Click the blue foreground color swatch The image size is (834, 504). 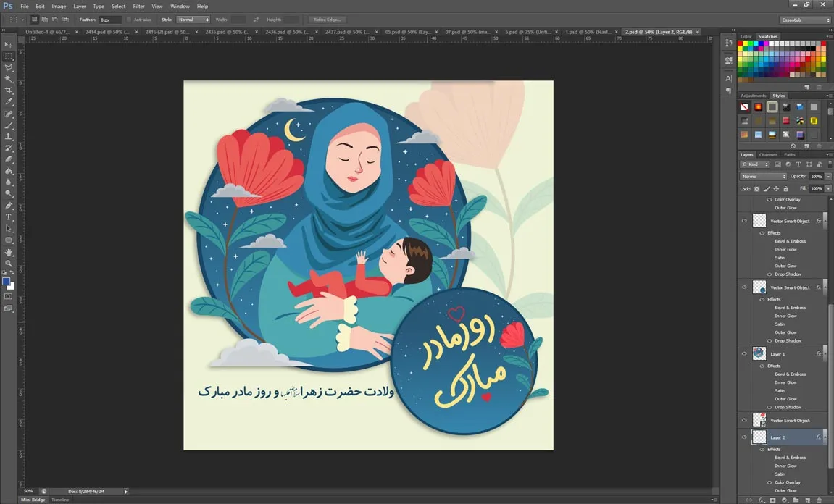tap(6, 281)
